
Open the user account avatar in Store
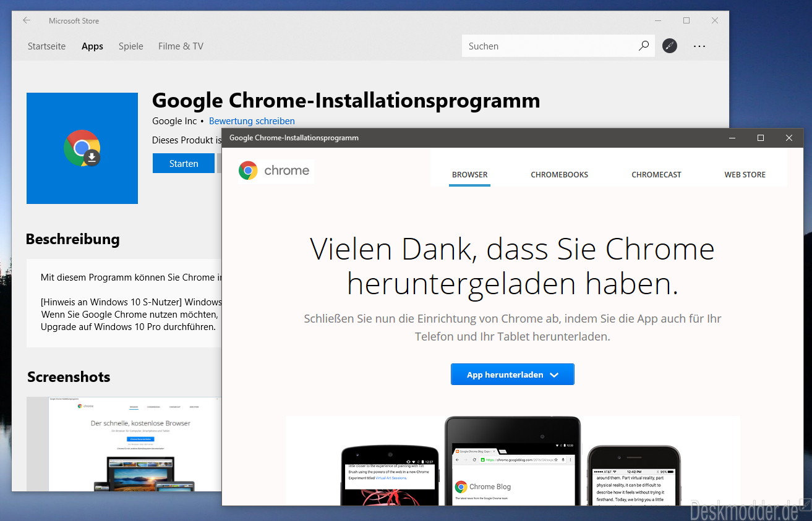click(x=670, y=46)
